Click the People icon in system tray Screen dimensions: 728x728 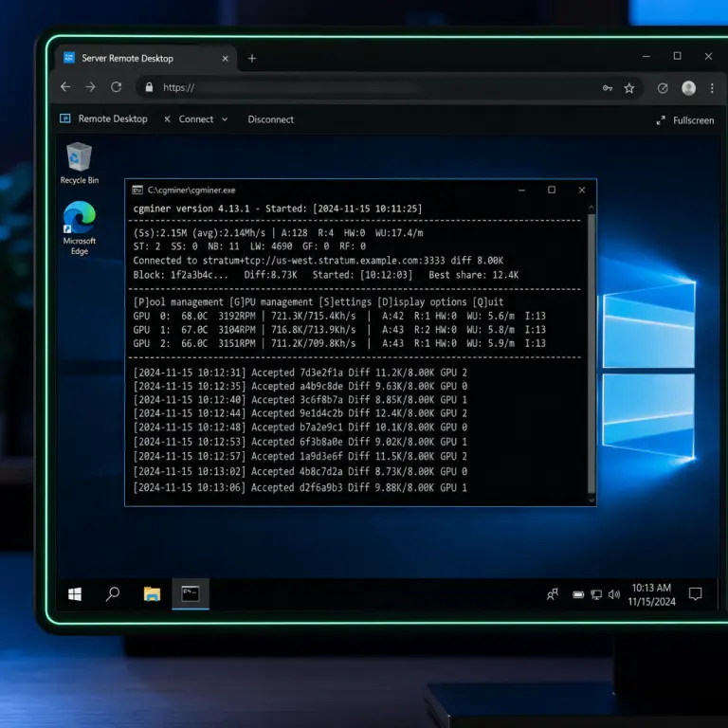click(x=553, y=594)
